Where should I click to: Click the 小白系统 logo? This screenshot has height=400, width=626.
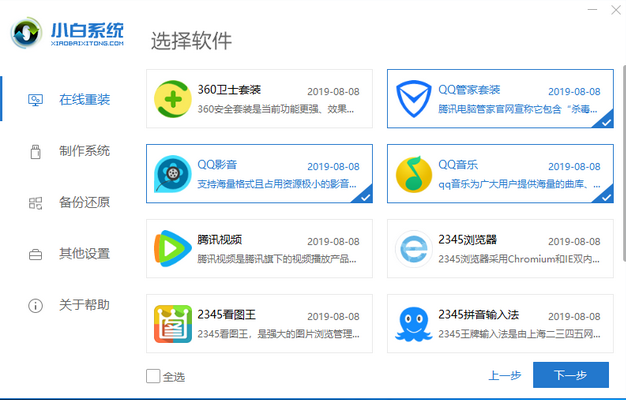67,34
